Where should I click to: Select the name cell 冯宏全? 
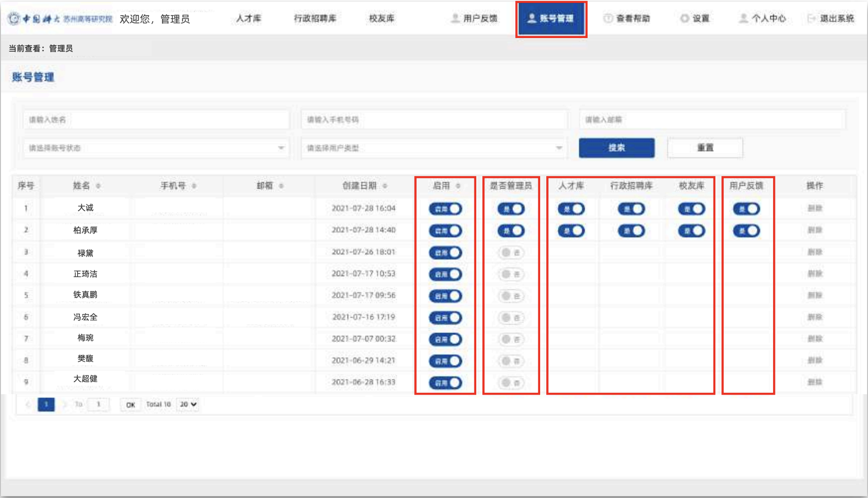click(85, 317)
